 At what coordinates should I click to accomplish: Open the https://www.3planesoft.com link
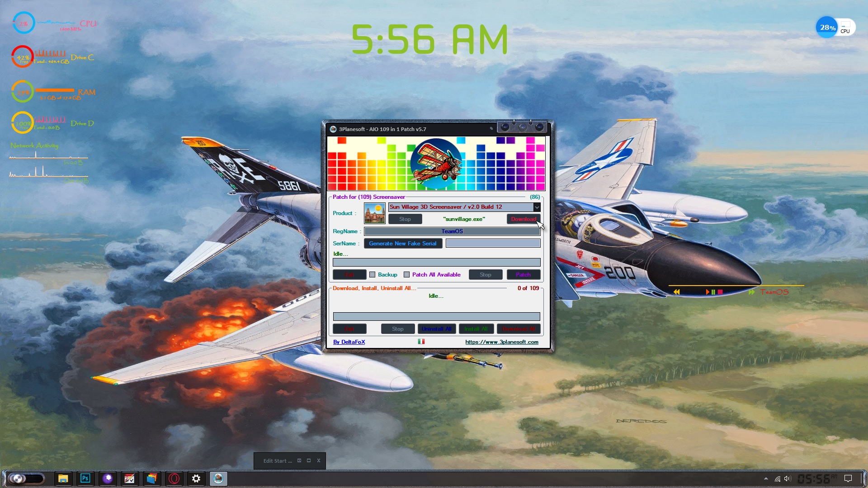coord(502,342)
